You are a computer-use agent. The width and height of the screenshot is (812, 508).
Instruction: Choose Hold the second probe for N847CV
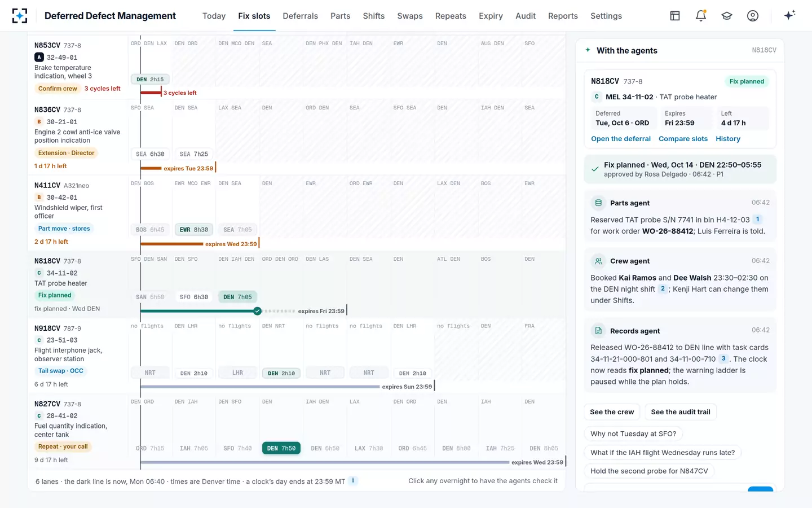point(649,471)
